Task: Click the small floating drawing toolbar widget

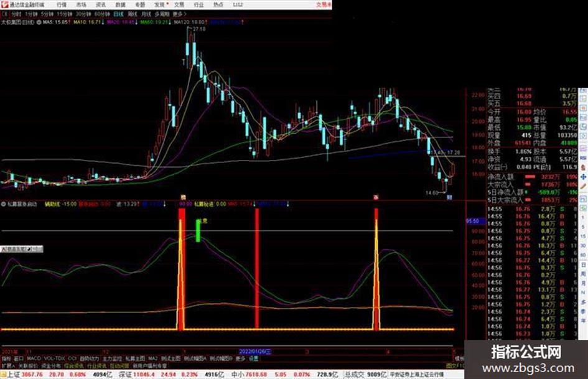Action: 22,249
